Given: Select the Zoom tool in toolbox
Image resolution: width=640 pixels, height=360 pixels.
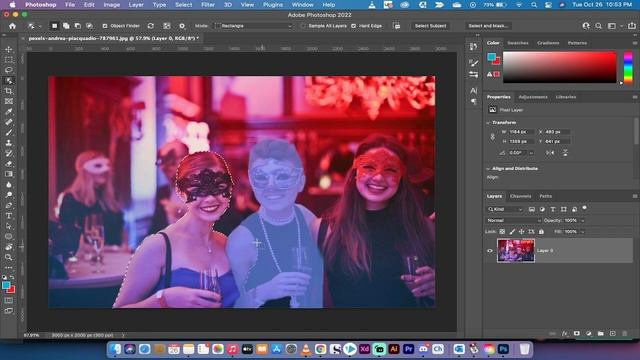Looking at the screenshot, I should click(x=9, y=257).
